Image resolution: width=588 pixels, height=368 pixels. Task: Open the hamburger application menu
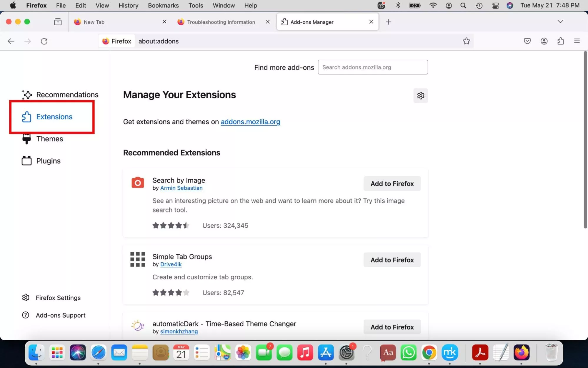pyautogui.click(x=577, y=41)
